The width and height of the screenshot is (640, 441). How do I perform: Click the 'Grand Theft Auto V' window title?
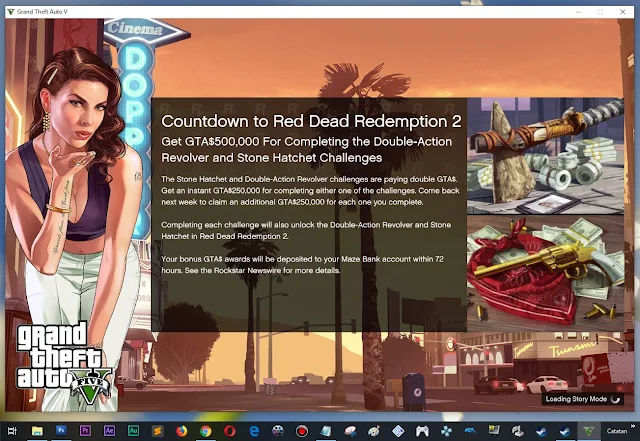(x=42, y=12)
